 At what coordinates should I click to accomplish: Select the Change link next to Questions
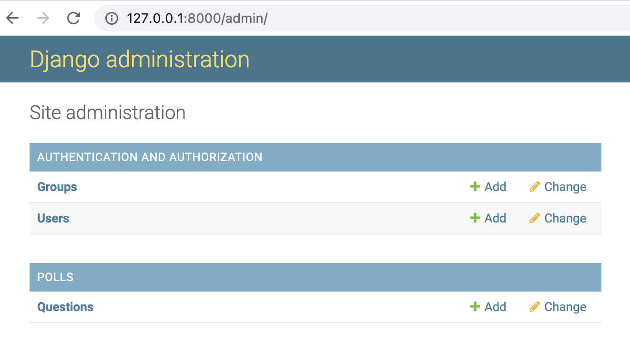566,306
